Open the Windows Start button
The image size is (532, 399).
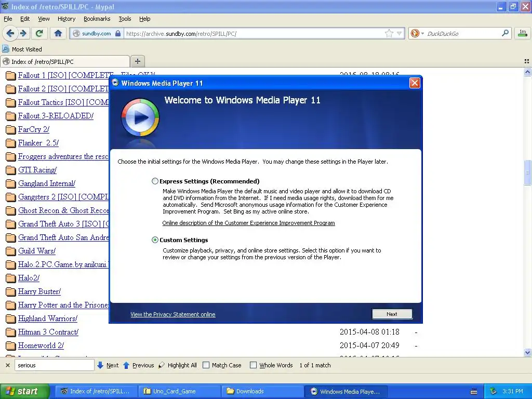24,391
